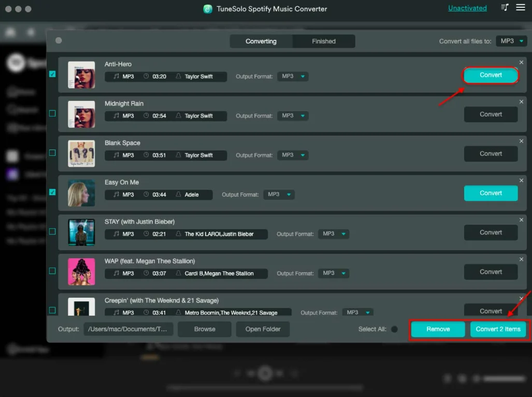
Task: Remove Midnight Rain with its X icon
Action: coord(521,101)
